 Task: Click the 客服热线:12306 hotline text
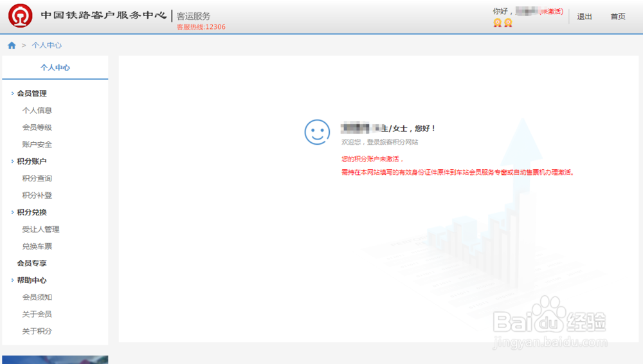201,27
